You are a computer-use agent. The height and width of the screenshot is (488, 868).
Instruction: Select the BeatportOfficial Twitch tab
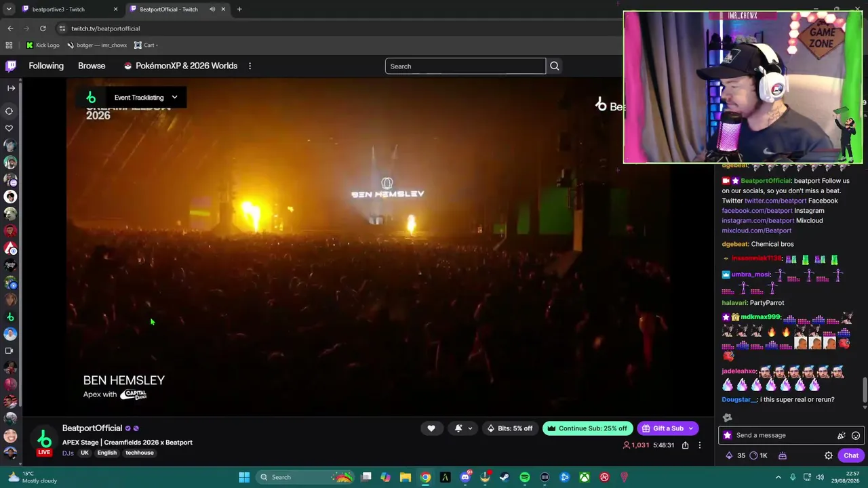(x=178, y=9)
